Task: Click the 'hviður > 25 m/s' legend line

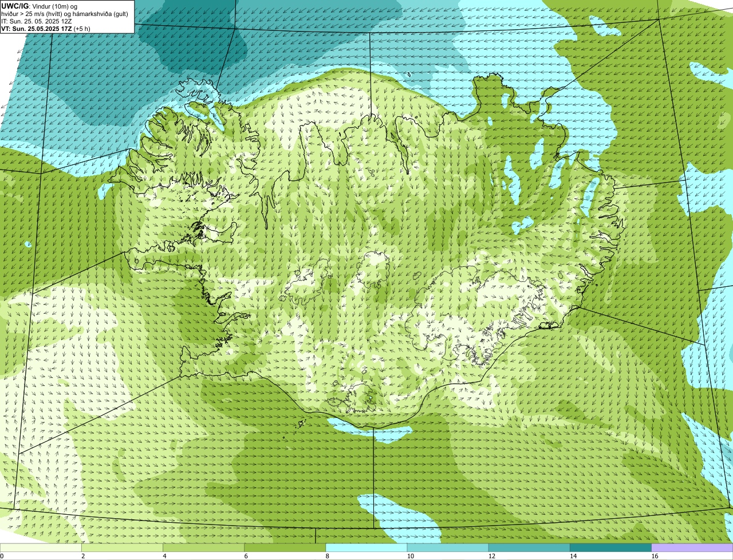Action: click(64, 14)
